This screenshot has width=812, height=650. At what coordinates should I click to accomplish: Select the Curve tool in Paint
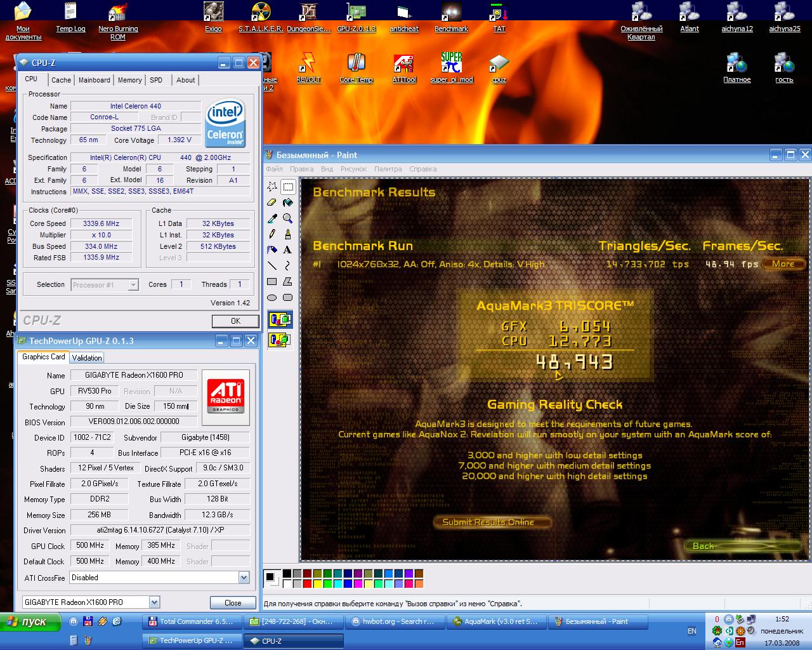(x=288, y=266)
